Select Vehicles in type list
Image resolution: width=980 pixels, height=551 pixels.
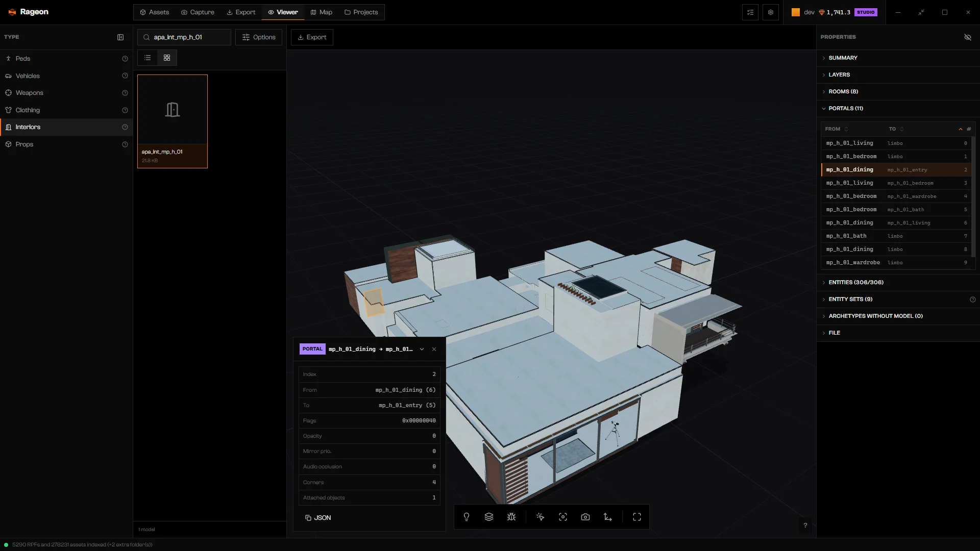[66, 76]
